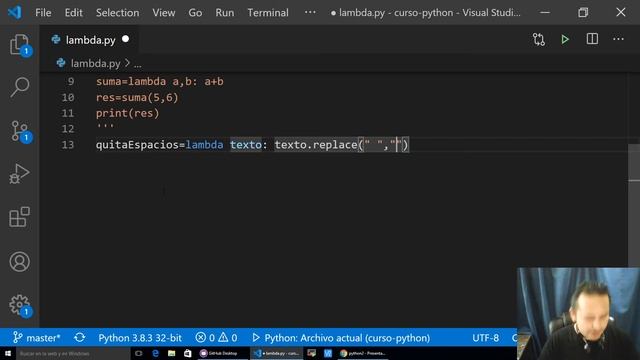Change the UTF-8 file encoding
640x360 pixels.
point(485,338)
